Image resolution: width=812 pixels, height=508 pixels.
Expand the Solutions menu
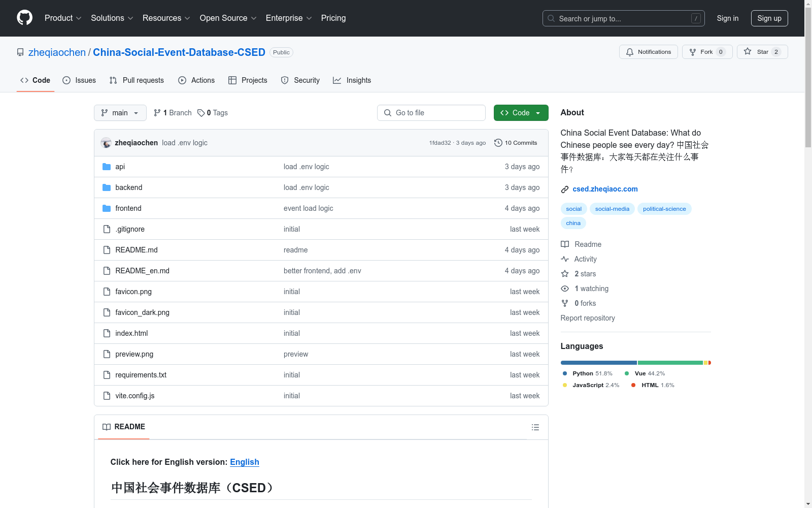tap(112, 18)
